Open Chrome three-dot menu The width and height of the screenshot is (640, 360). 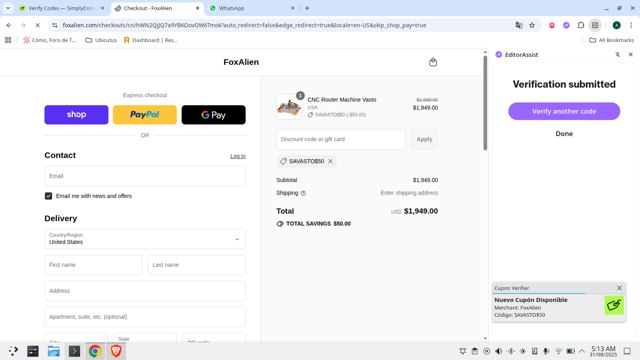[631, 25]
